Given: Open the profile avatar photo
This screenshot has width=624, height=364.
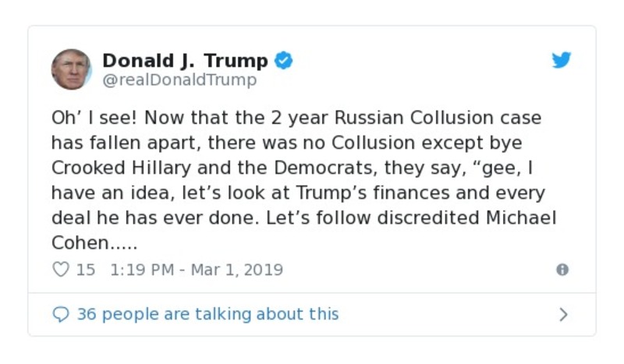Looking at the screenshot, I should (x=71, y=69).
